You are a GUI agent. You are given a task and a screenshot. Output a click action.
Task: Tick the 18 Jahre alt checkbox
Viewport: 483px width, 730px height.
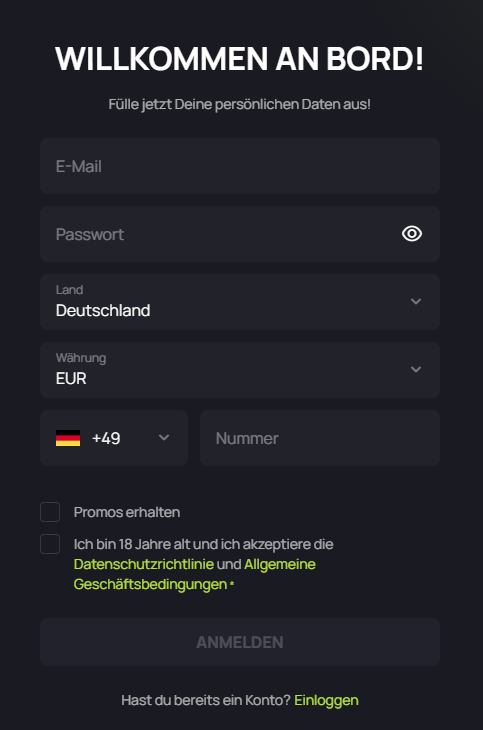pos(50,544)
